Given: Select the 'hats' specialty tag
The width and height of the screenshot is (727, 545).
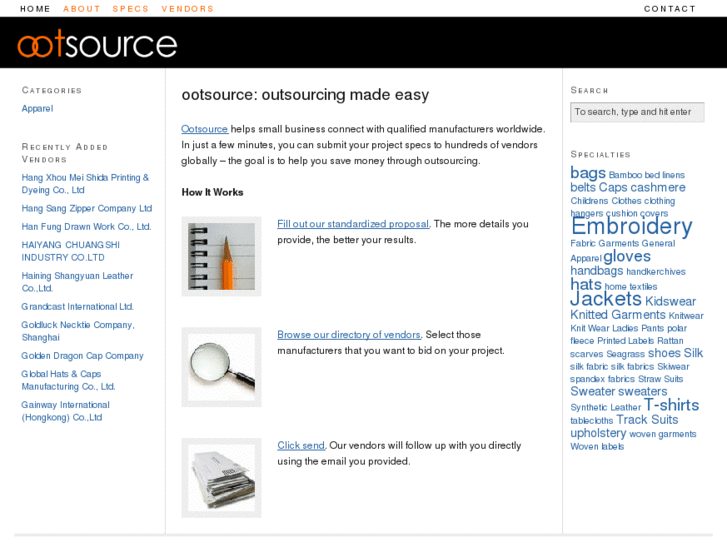Looking at the screenshot, I should pyautogui.click(x=586, y=284).
